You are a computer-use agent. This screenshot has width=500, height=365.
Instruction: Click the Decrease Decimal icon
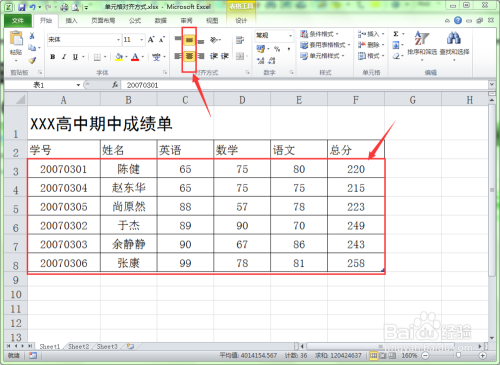coord(272,60)
